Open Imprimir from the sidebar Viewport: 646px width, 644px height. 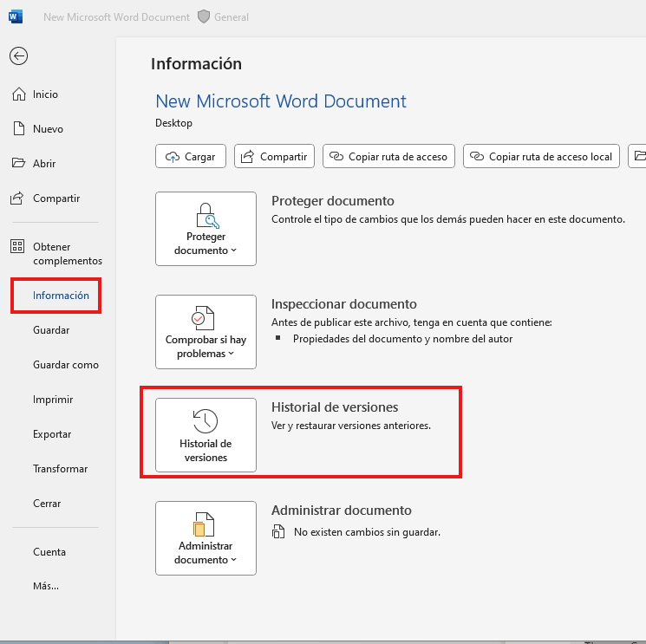click(53, 400)
